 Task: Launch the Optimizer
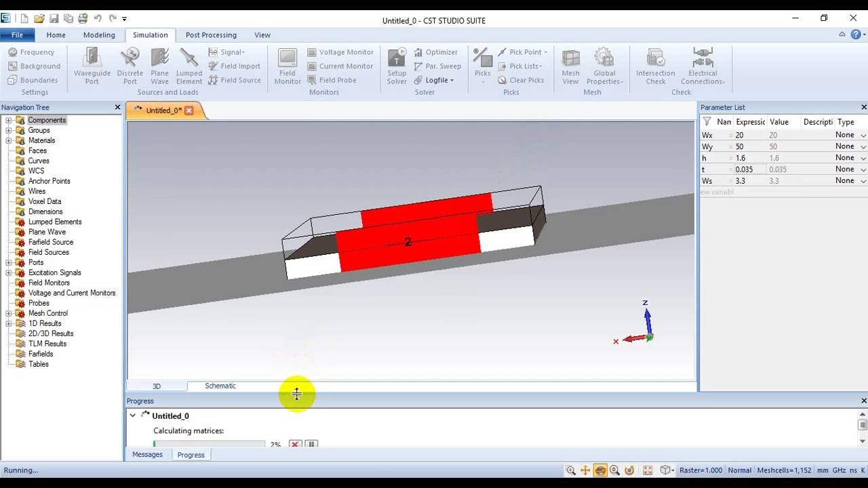point(435,52)
